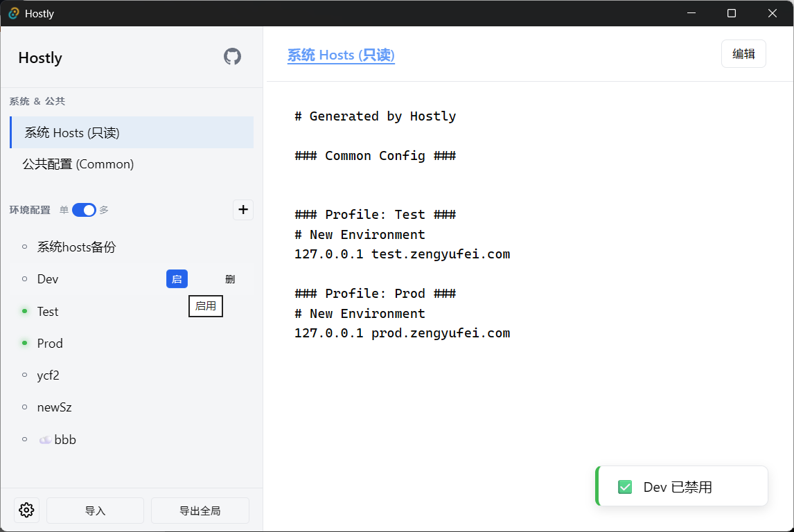Image resolution: width=794 pixels, height=532 pixels.
Task: Click the 多 multi-mode label
Action: coord(104,210)
